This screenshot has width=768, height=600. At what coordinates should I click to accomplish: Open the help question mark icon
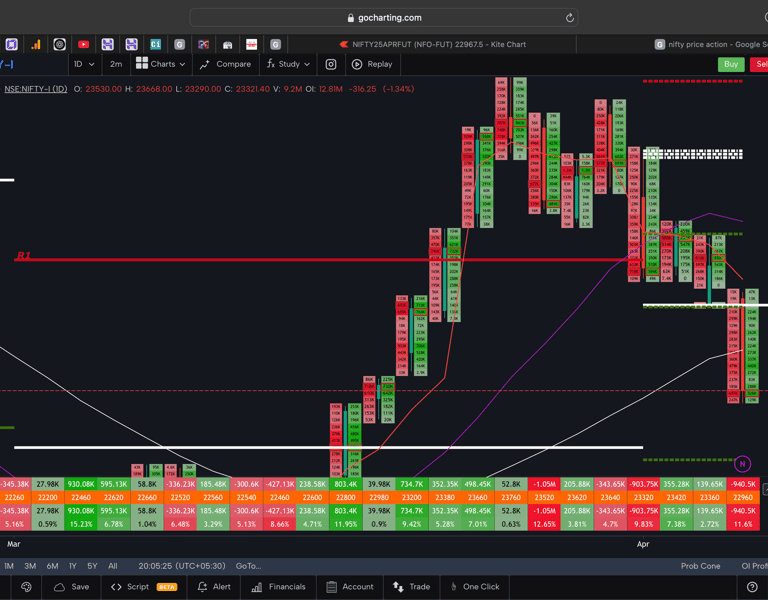coord(752,587)
